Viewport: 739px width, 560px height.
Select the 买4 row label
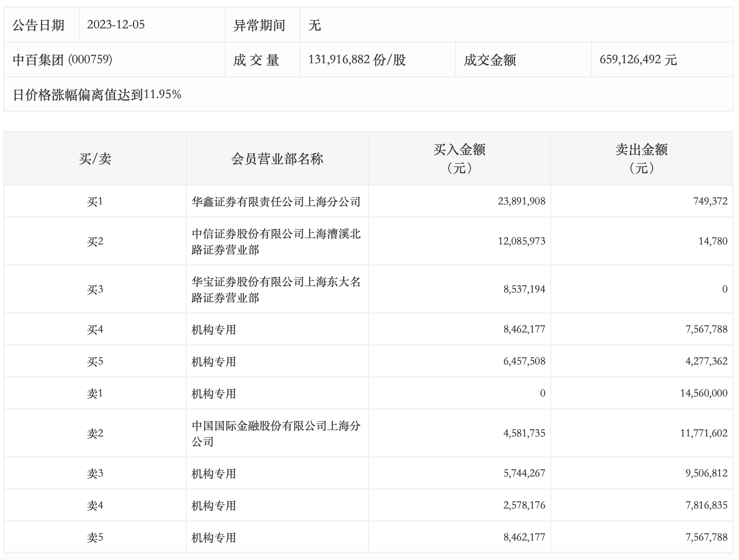(x=95, y=329)
